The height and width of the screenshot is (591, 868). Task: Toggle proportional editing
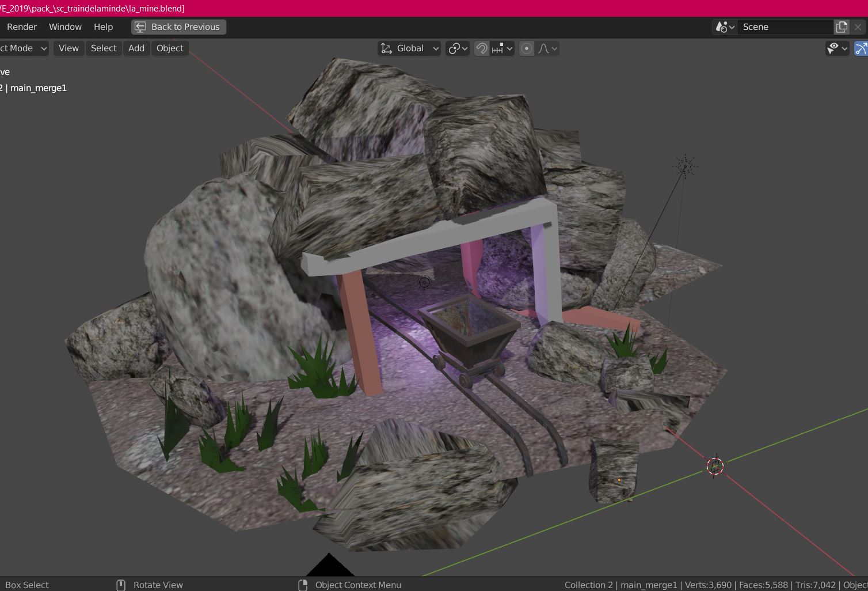(526, 48)
